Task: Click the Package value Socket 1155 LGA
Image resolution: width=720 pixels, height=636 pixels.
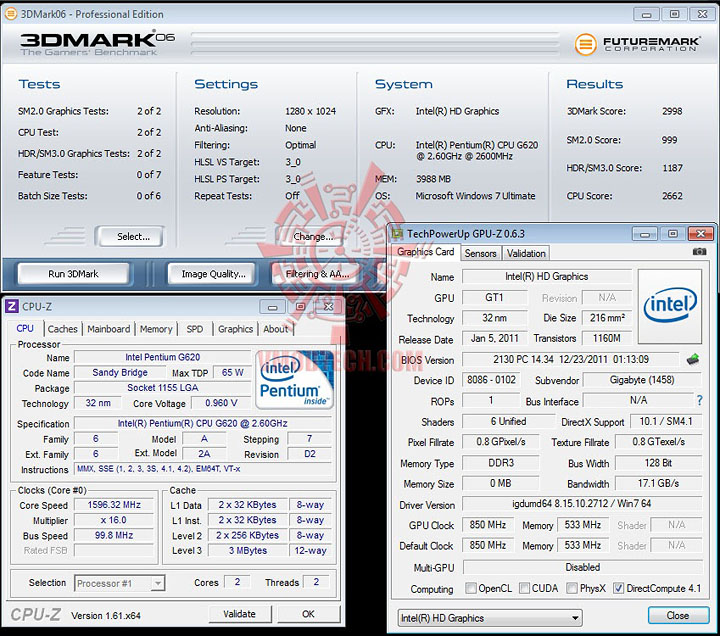Action: coord(163,388)
